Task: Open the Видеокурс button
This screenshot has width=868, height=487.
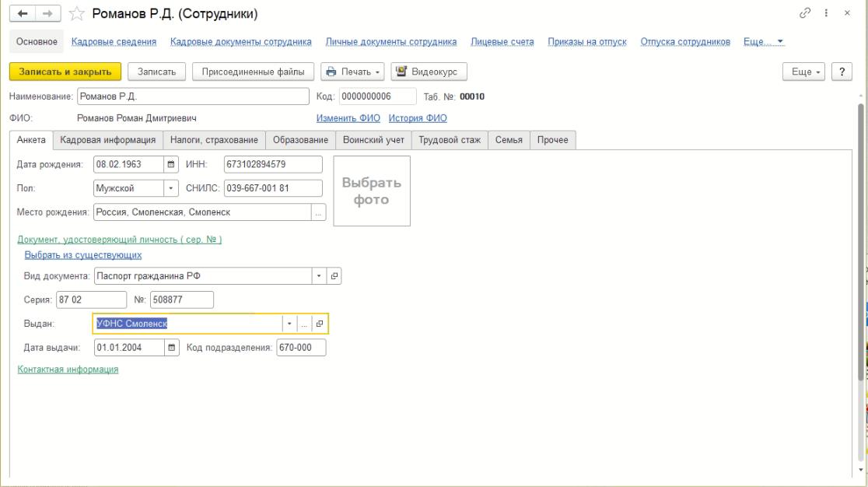Action: point(427,72)
